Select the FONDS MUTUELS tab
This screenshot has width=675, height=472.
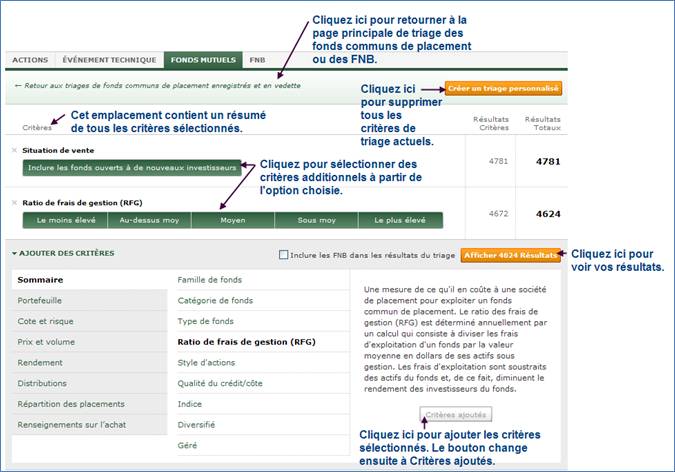[x=203, y=60]
